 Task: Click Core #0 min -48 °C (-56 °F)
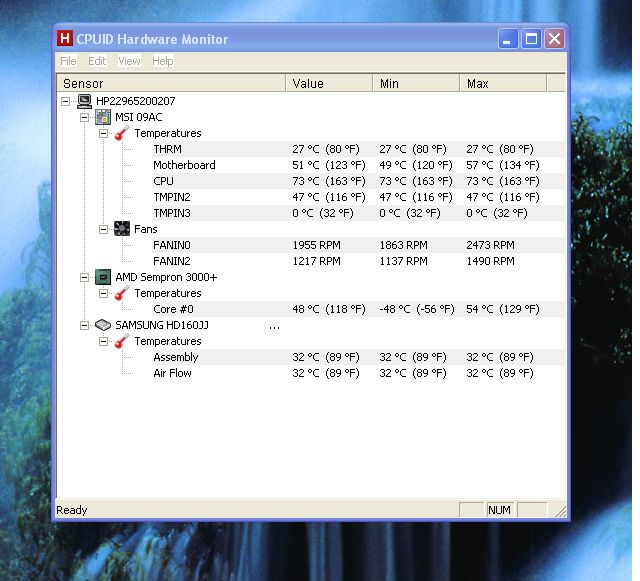pos(417,309)
